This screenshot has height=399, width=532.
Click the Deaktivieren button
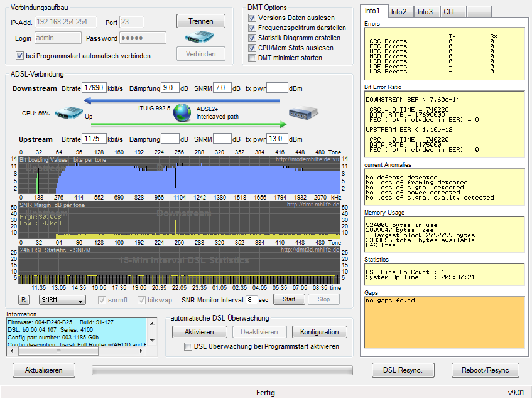259,332
